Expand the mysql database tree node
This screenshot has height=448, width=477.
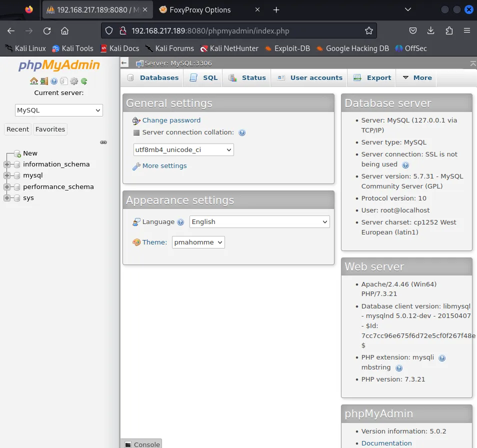(x=6, y=175)
